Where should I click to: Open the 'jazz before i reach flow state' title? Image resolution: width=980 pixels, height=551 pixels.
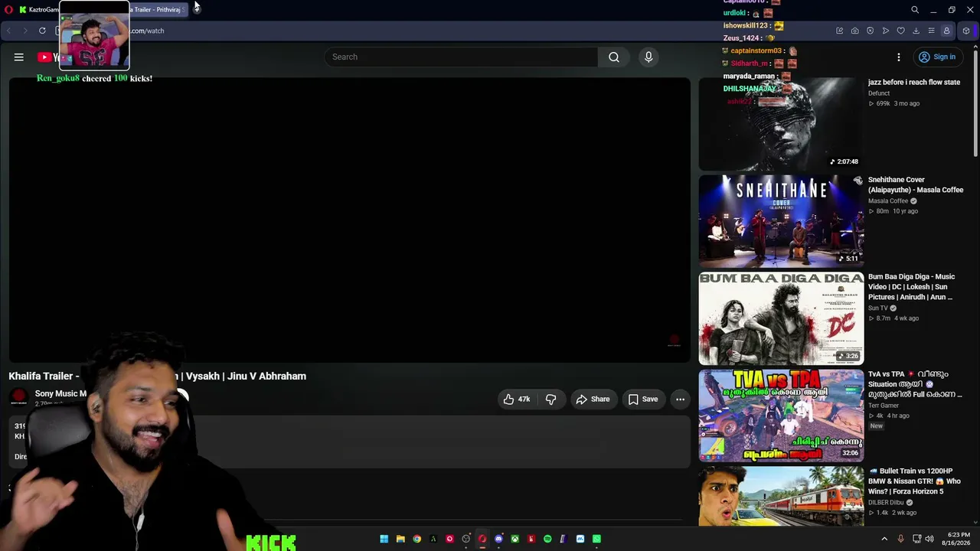[914, 82]
